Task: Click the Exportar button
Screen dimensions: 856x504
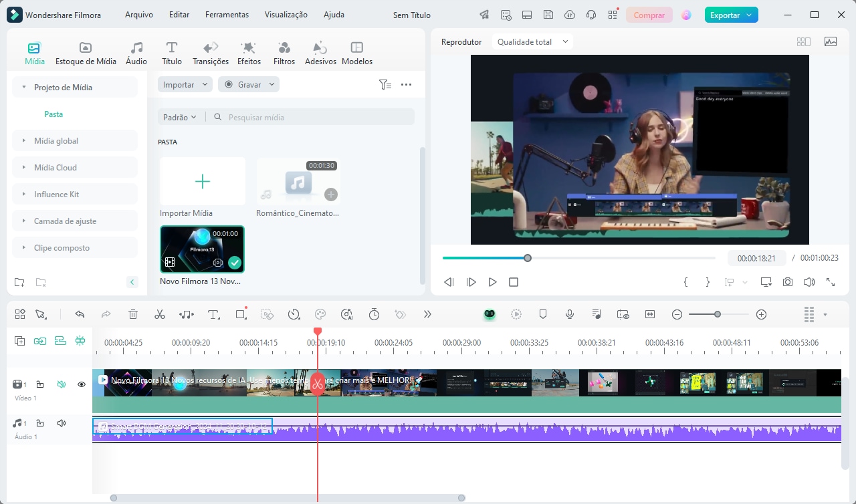Action: click(x=731, y=15)
